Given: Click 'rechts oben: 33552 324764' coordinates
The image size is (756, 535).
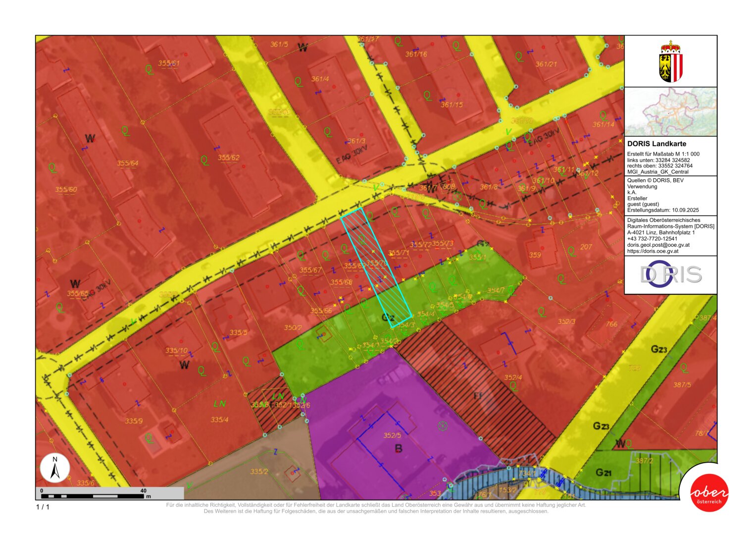Looking at the screenshot, I should 660,166.
